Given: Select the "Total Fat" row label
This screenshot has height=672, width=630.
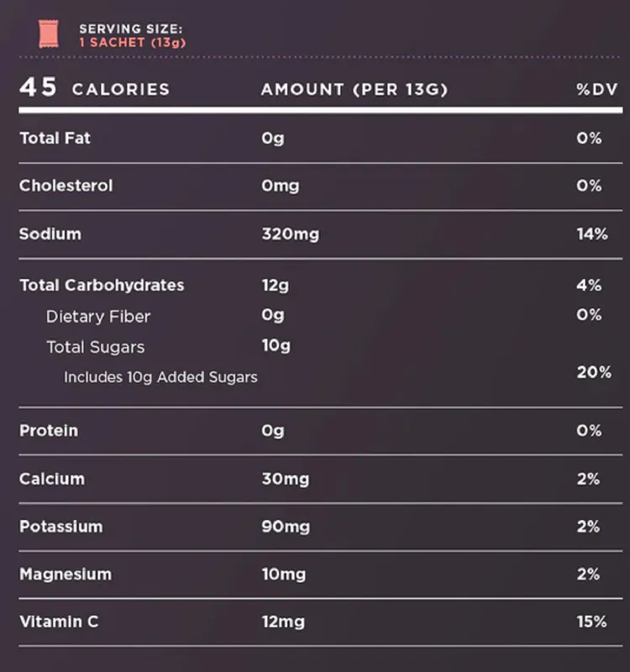Looking at the screenshot, I should point(55,138).
